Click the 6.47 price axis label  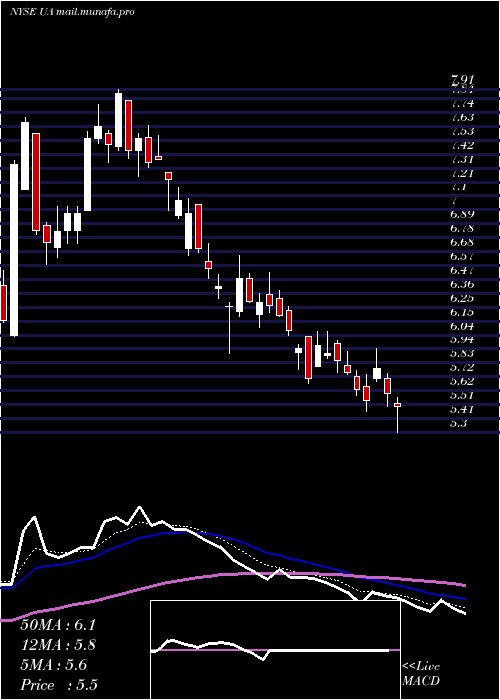pyautogui.click(x=462, y=270)
